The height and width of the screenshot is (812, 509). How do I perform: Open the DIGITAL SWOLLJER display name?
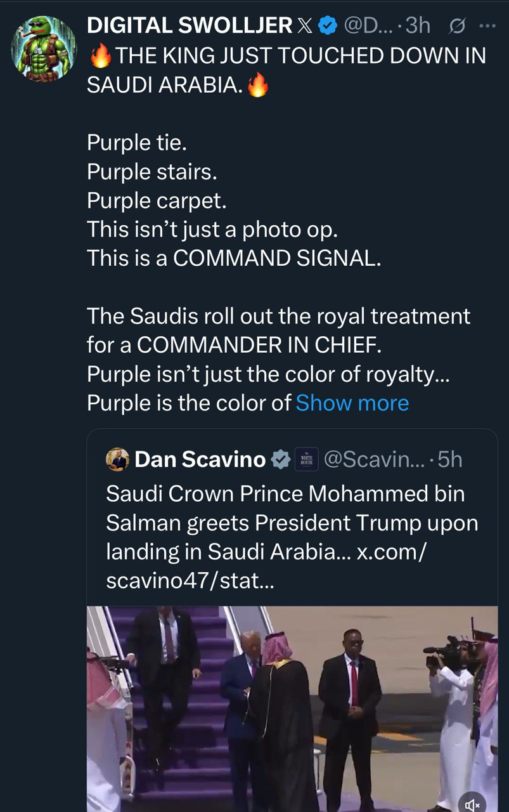pyautogui.click(x=189, y=25)
